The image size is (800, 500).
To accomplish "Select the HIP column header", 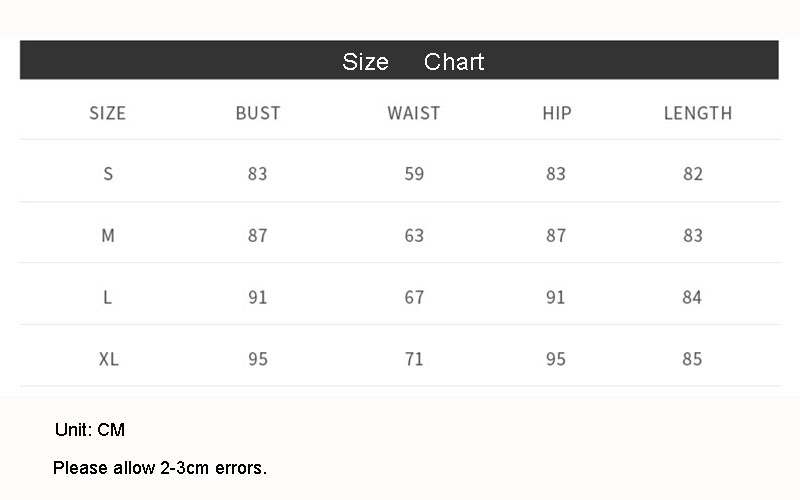I will [x=557, y=113].
